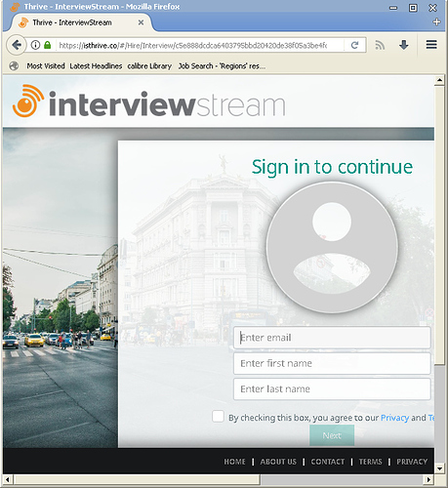Viewport: 448px width, 488px height.
Task: Click the vertical scrollbar thumb
Action: [439, 225]
